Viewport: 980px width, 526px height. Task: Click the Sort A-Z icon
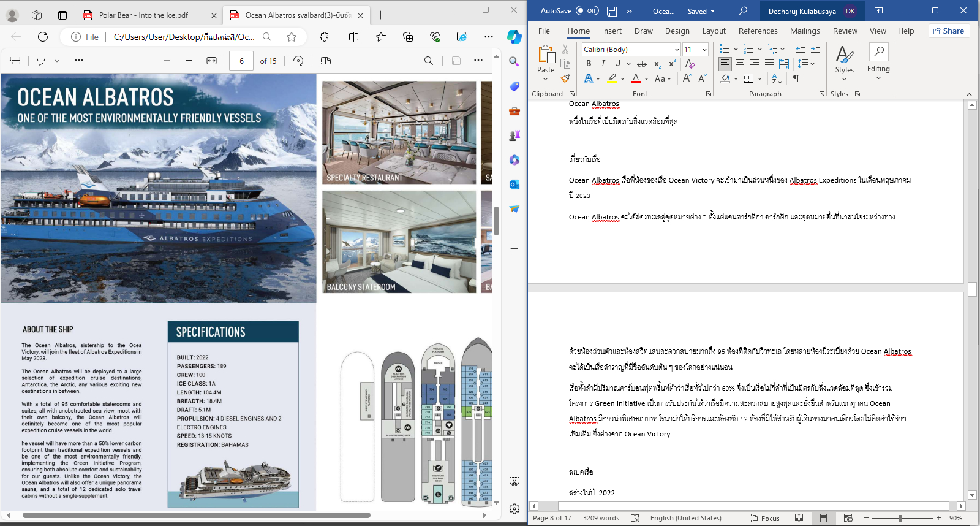777,78
